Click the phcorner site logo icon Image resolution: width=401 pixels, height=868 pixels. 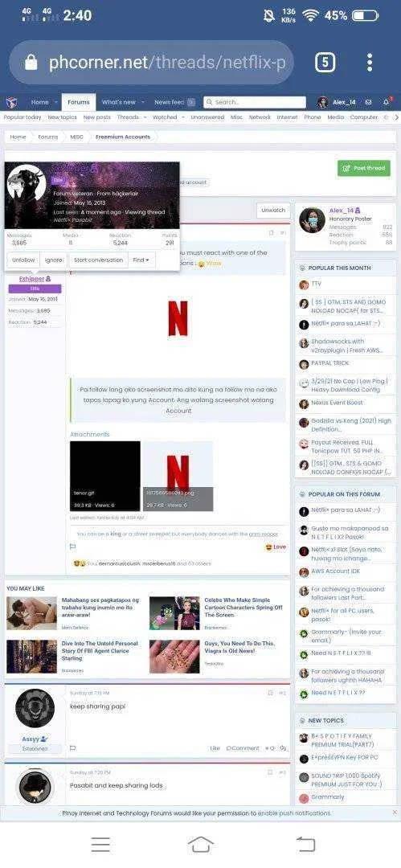11,102
